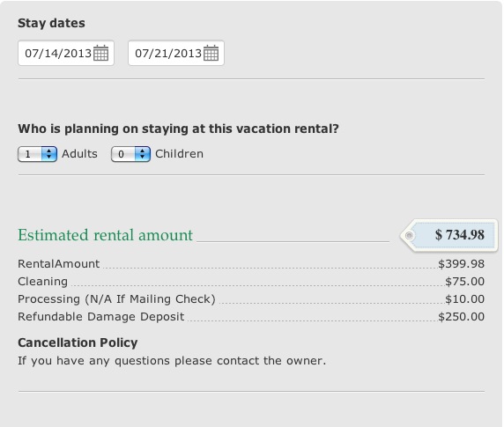Click the end date field 07/21/2013
The height and width of the screenshot is (427, 504).
[176, 53]
